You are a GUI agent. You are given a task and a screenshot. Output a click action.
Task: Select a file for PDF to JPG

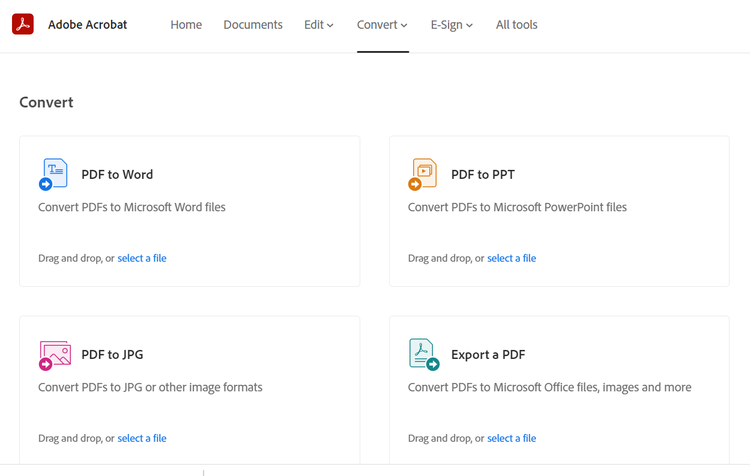click(142, 438)
